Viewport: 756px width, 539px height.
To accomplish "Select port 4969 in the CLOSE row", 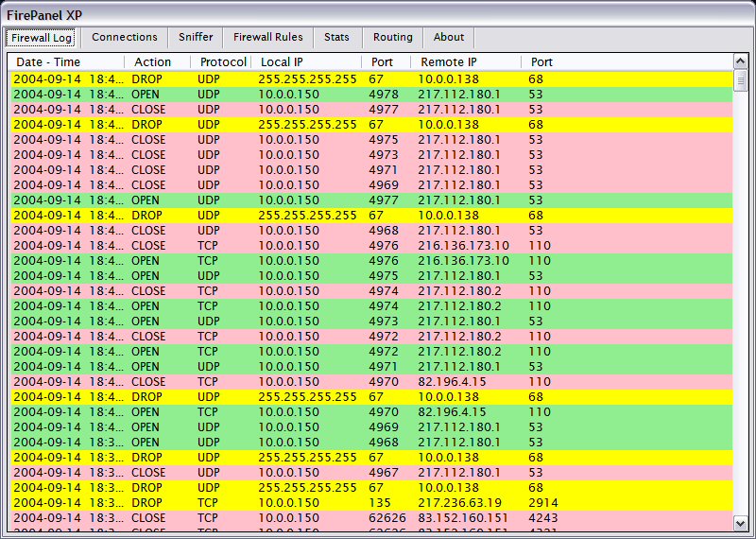I will [x=384, y=185].
